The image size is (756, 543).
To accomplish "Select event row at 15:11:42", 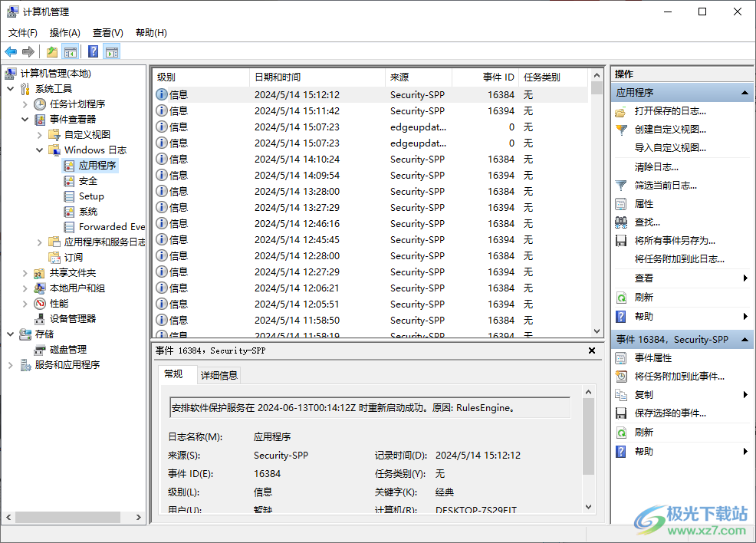I will tap(370, 111).
